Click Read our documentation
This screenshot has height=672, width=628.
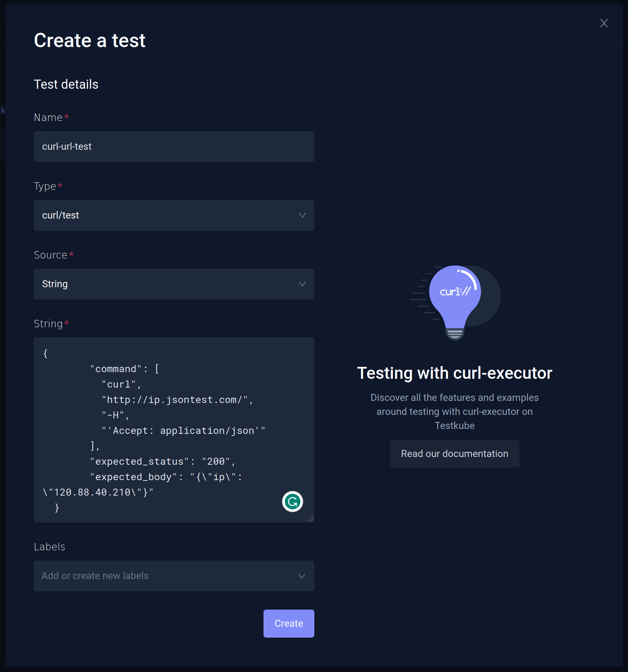pos(454,453)
